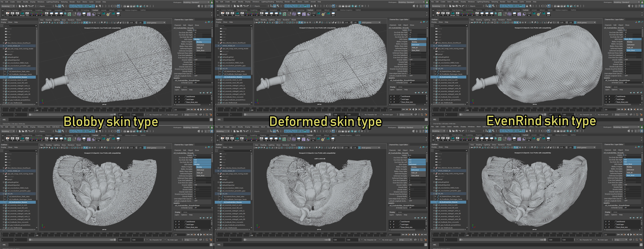
Task: Click Unte shelf icon in lower Blobby window
Action: tap(47, 139)
